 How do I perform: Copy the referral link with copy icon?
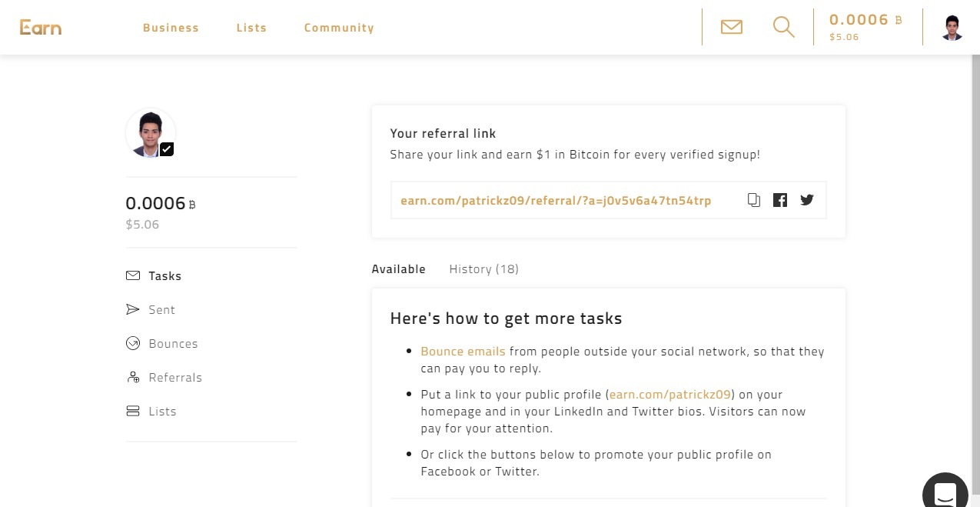pos(754,200)
